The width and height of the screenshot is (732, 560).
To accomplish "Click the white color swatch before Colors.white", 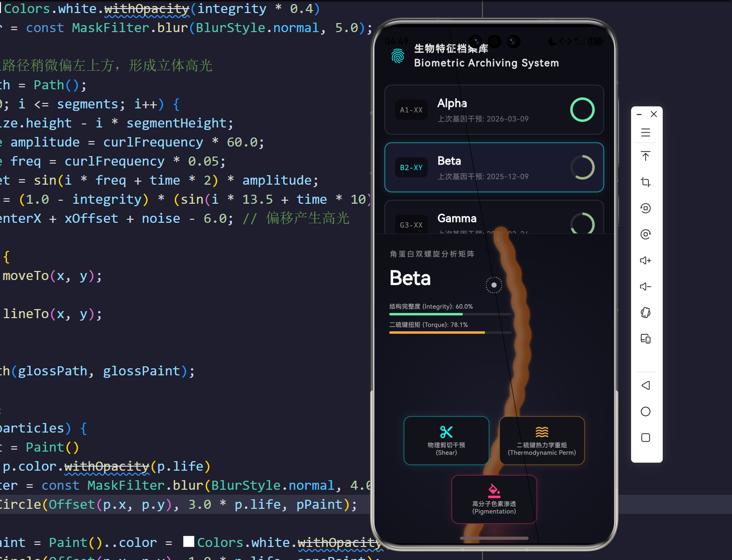I will coord(189,541).
